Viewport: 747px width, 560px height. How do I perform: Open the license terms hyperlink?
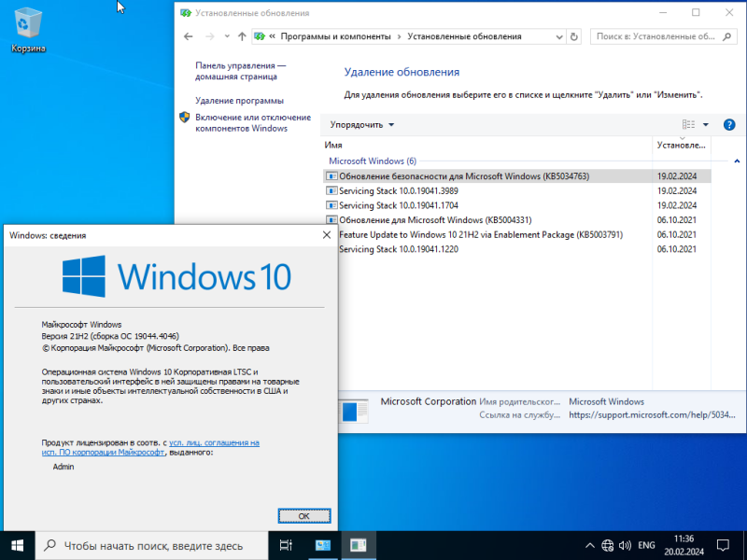150,448
